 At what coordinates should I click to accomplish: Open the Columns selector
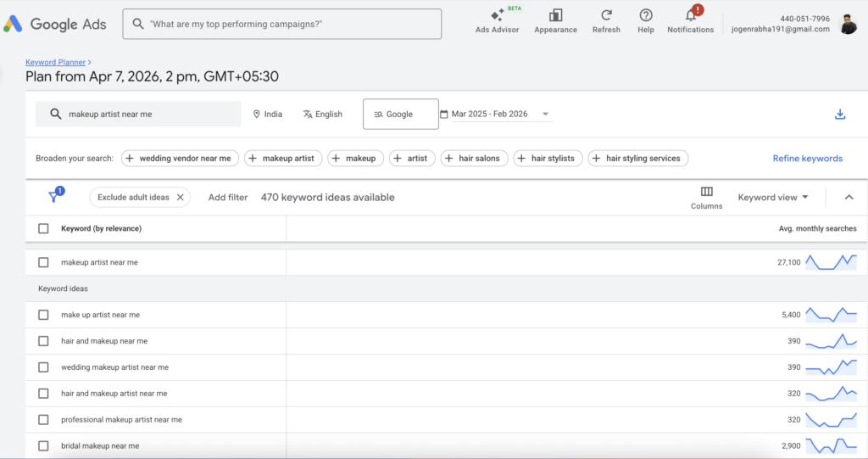pyautogui.click(x=706, y=198)
